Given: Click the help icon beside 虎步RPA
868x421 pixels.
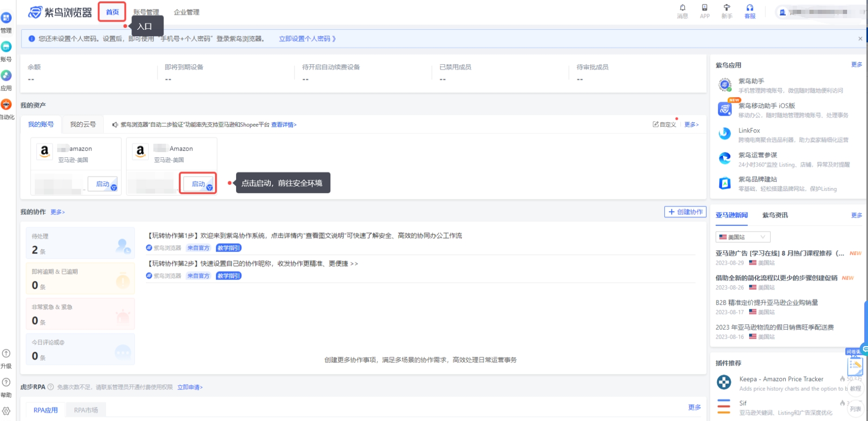Looking at the screenshot, I should 51,387.
